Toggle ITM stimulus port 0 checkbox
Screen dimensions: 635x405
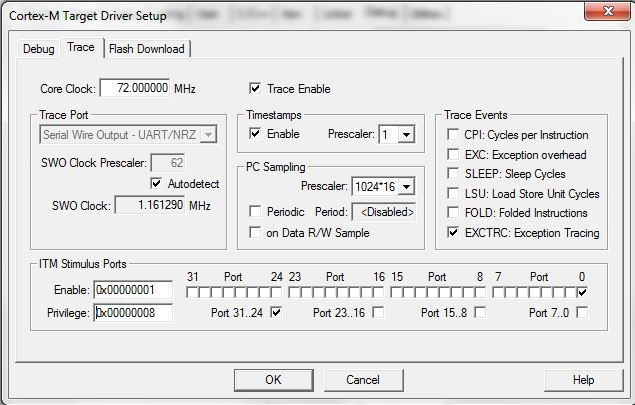point(582,292)
